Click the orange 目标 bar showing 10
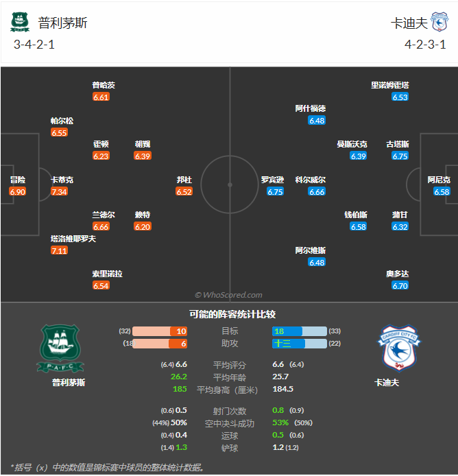This screenshot has height=476, width=458. [x=160, y=331]
